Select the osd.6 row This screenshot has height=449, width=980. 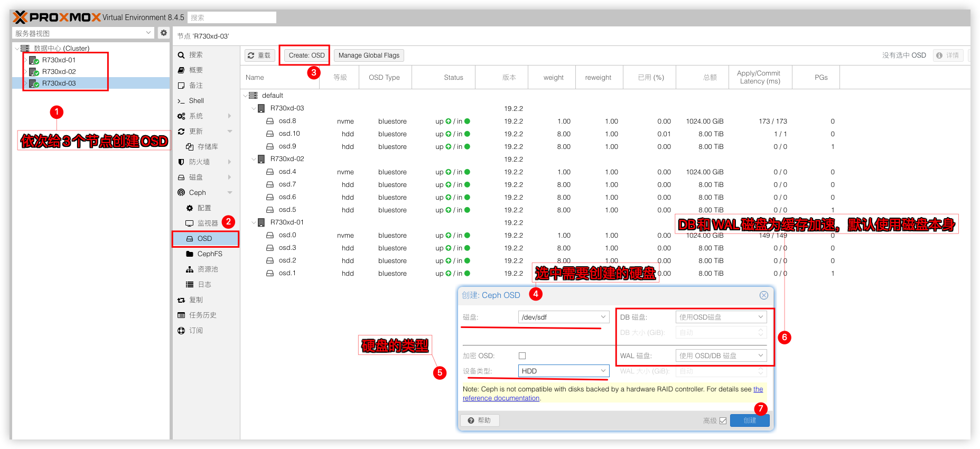click(605, 197)
